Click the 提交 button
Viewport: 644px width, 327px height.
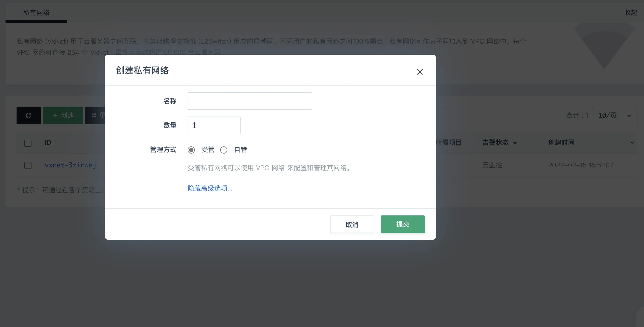coord(403,224)
